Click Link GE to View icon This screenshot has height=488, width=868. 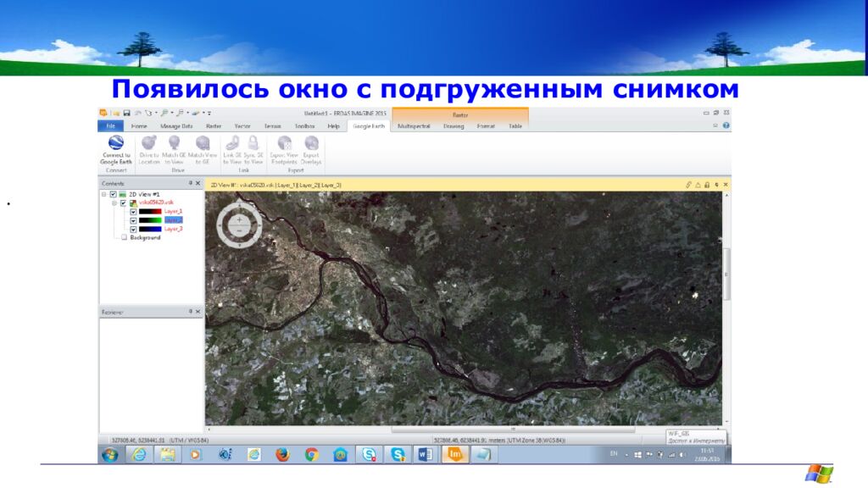231,144
